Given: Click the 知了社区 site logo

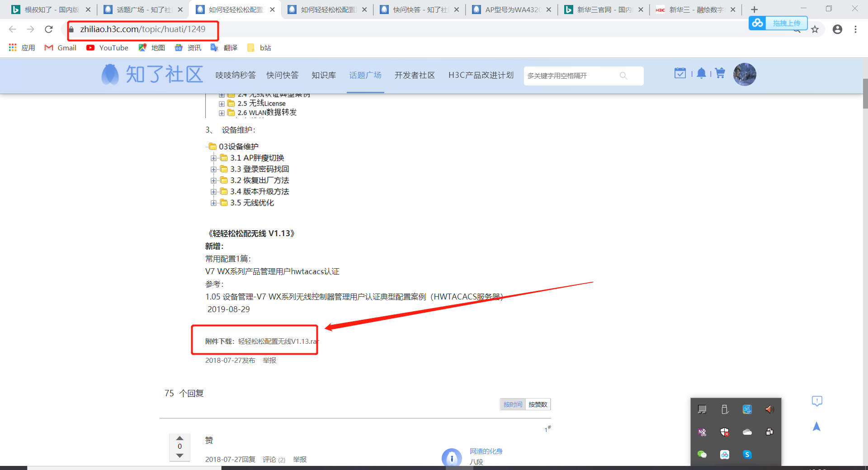Looking at the screenshot, I should click(152, 74).
